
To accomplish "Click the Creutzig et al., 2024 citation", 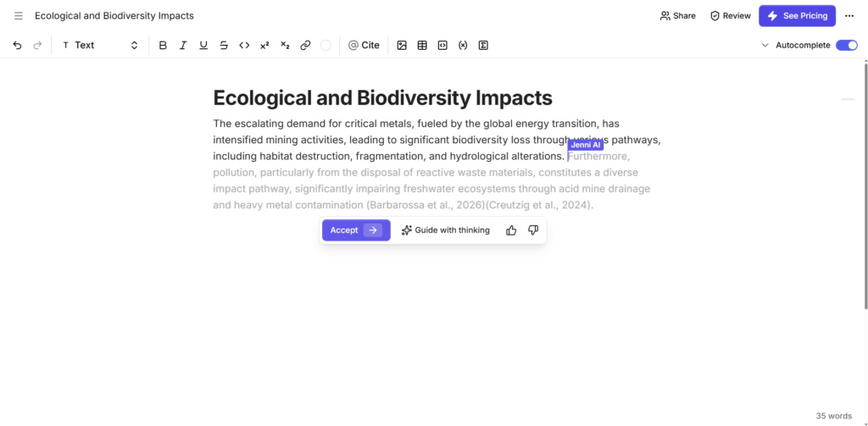I will pos(539,205).
